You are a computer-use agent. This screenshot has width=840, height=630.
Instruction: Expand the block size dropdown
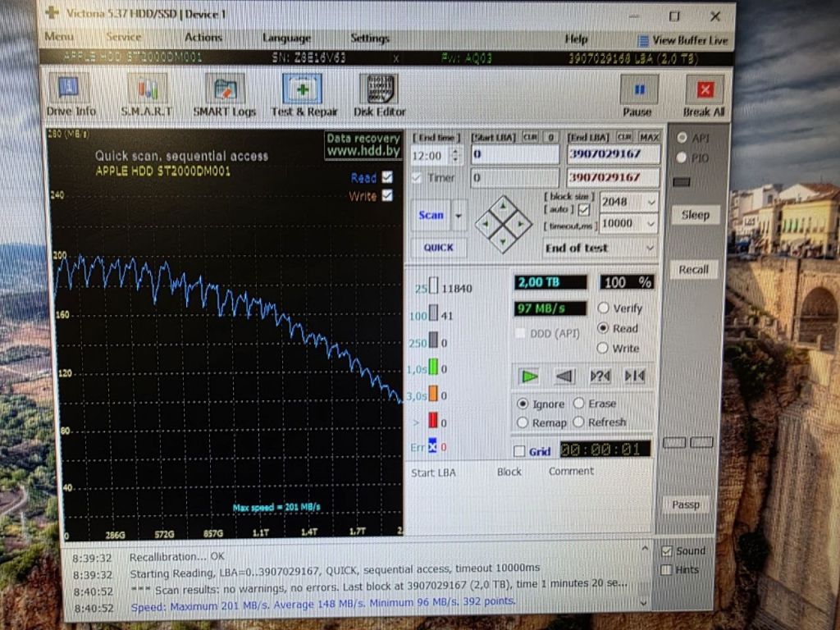point(651,203)
